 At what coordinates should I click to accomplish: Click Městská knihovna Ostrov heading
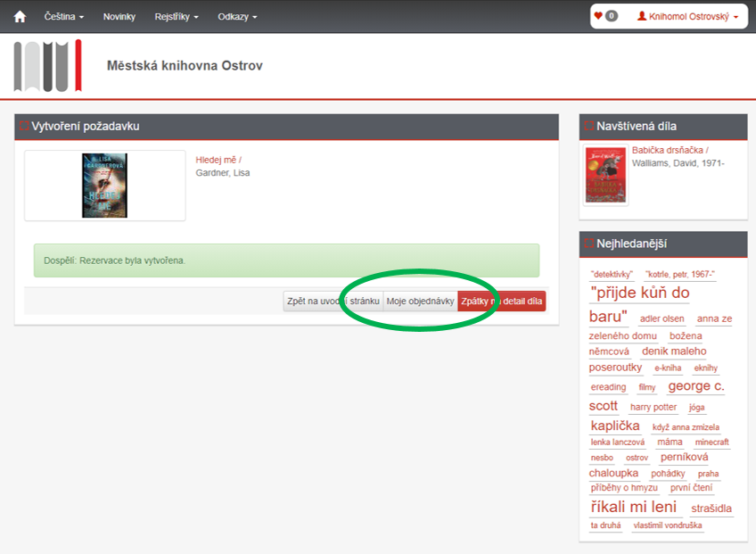point(185,66)
